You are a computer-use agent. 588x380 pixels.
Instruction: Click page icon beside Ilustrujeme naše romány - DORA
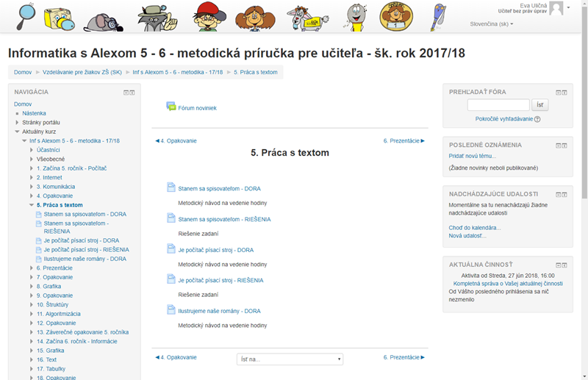pos(171,310)
